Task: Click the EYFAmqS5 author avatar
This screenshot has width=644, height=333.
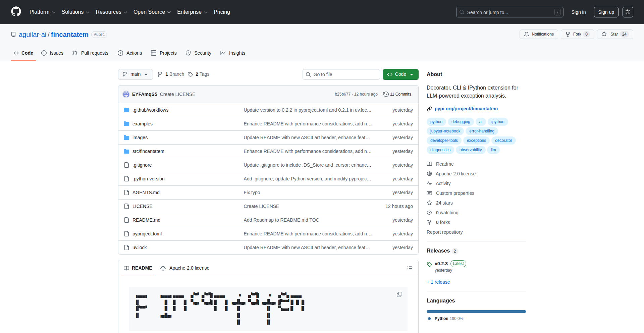Action: pyautogui.click(x=126, y=94)
